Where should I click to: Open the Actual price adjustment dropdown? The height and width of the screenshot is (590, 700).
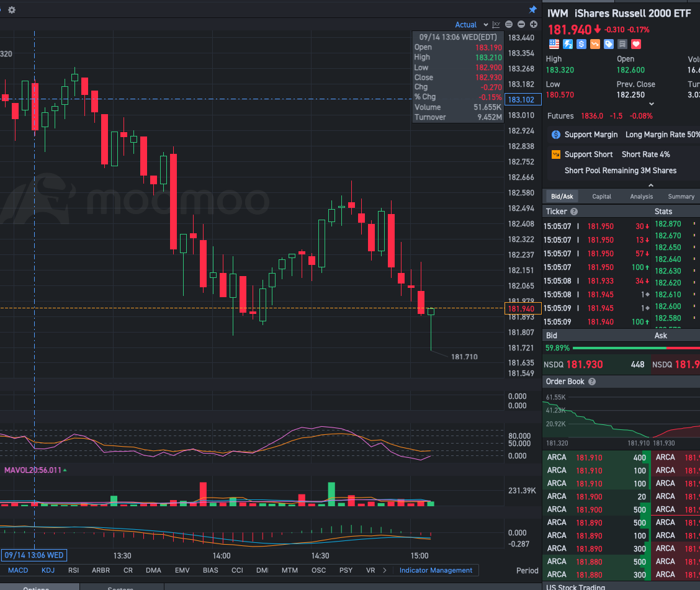pyautogui.click(x=472, y=25)
